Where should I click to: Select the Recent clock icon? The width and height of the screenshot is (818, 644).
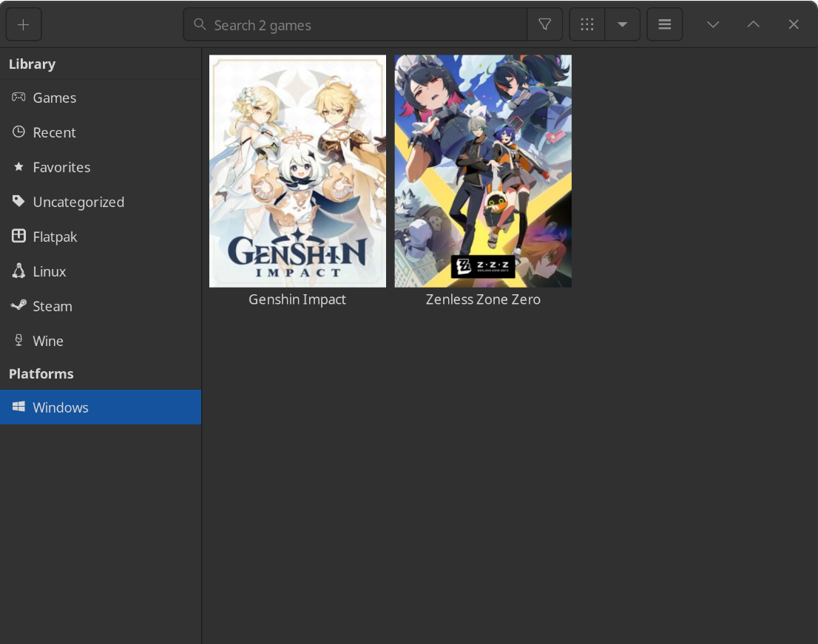click(x=18, y=132)
